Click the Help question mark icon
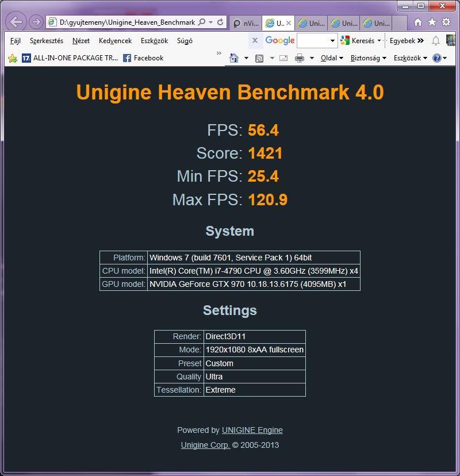 tap(436, 58)
